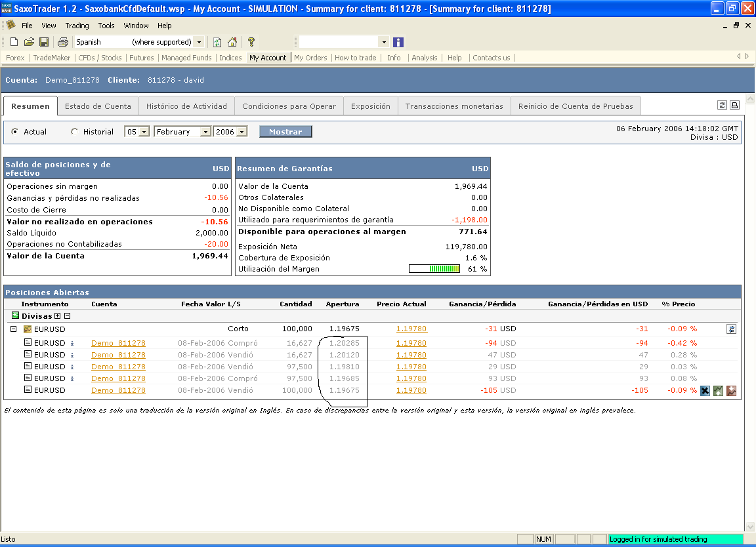Open the Transacciones monetarias tab
The height and width of the screenshot is (547, 756).
tap(454, 106)
